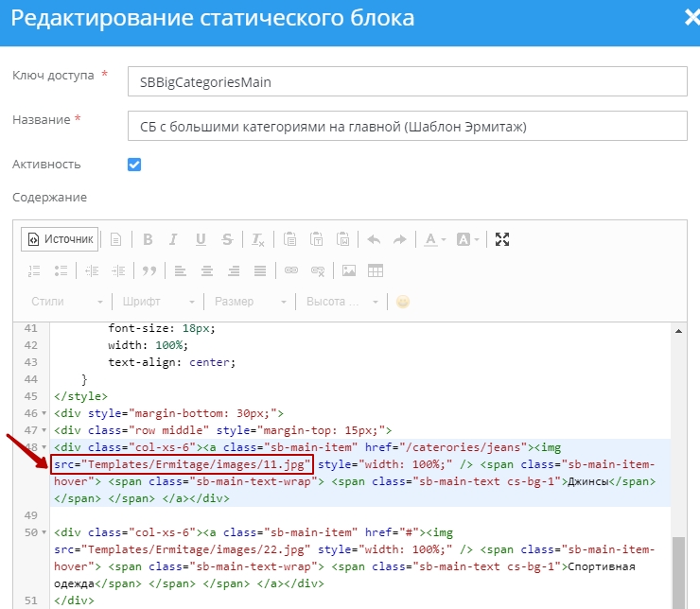Open the Высота line height dropdown
The image size is (700, 609).
tap(341, 302)
